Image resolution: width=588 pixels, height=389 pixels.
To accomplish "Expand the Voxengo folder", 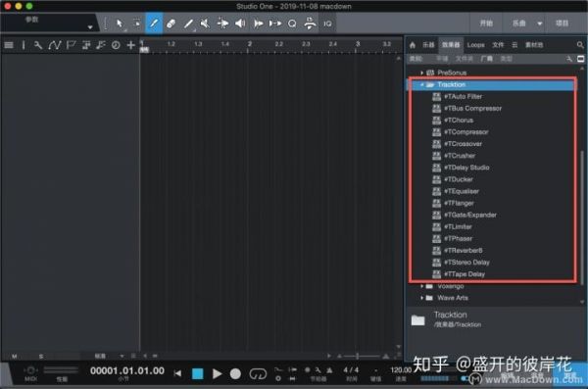I will tap(421, 286).
